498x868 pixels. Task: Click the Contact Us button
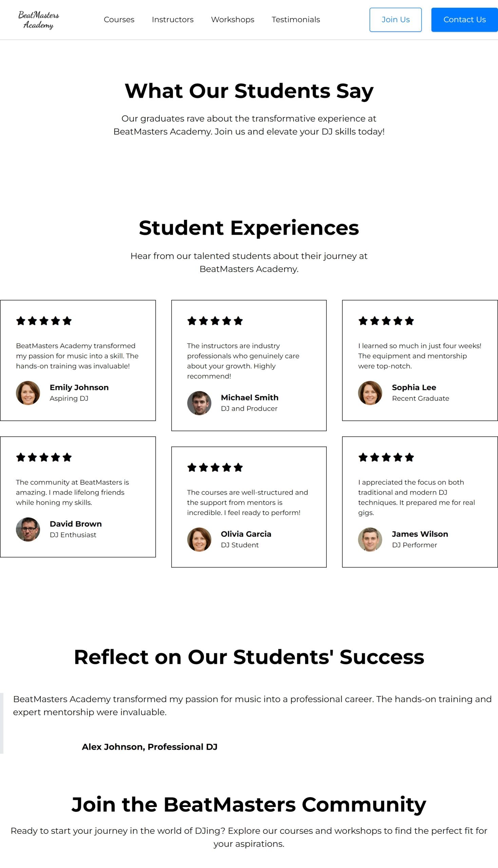point(464,20)
